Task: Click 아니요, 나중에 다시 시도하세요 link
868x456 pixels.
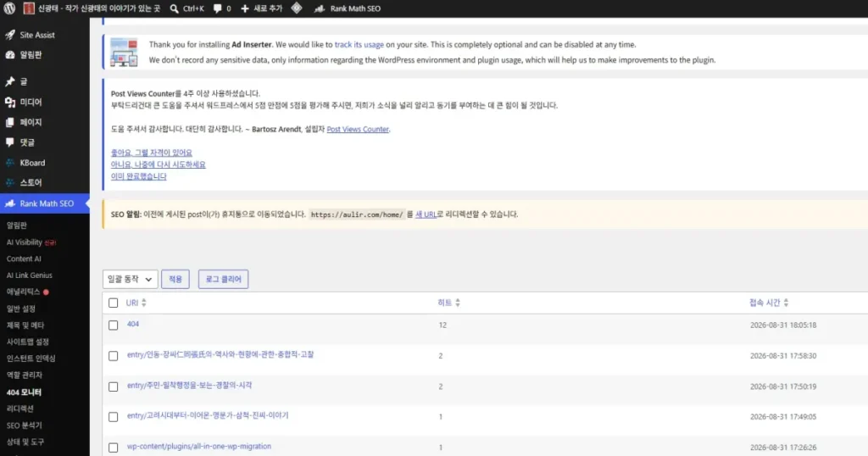Action: pos(158,164)
